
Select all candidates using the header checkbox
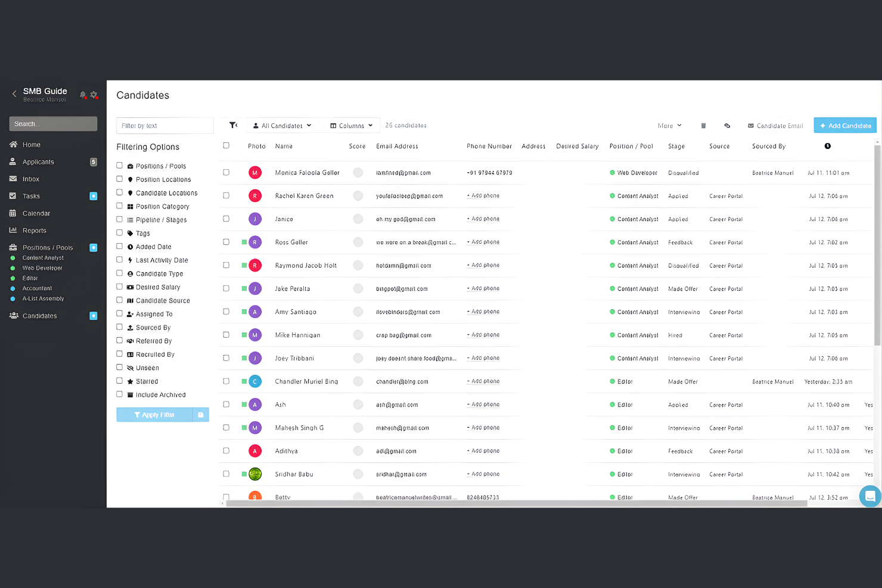[226, 145]
